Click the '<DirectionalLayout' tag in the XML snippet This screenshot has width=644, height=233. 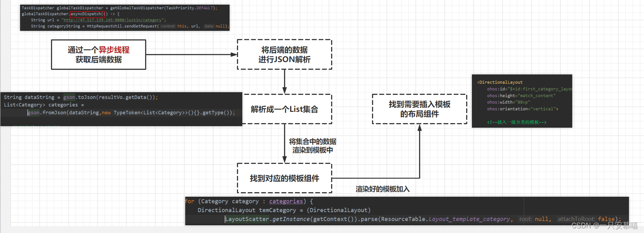500,82
